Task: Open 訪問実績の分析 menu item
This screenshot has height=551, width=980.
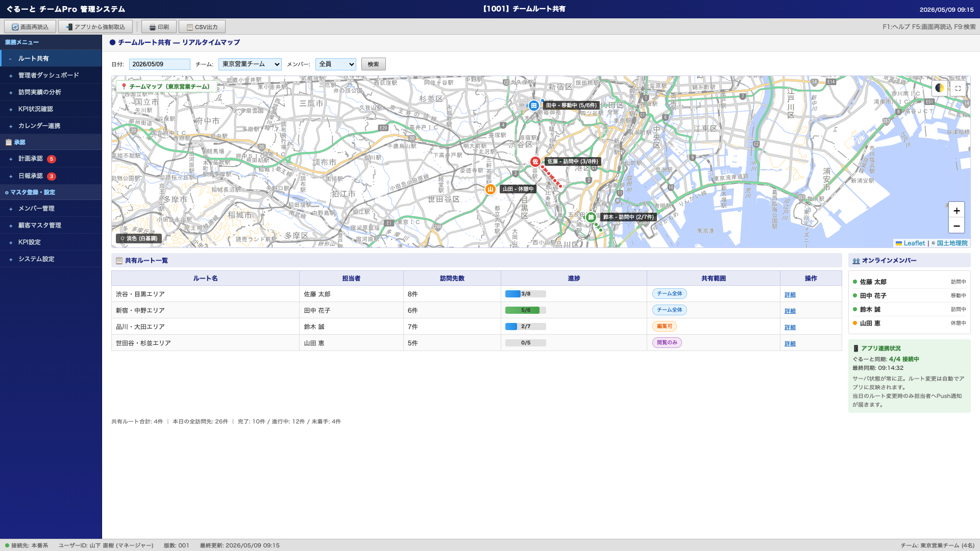Action: pos(51,92)
